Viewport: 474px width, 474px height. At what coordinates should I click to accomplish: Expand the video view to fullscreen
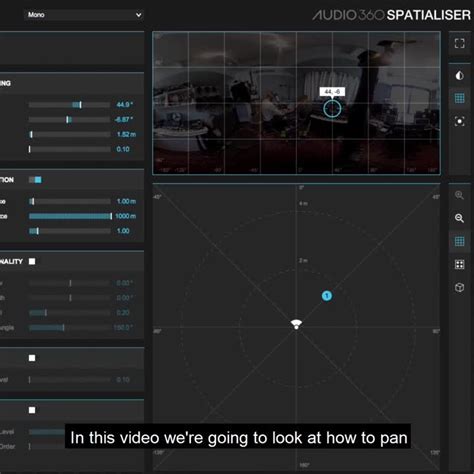(x=459, y=43)
